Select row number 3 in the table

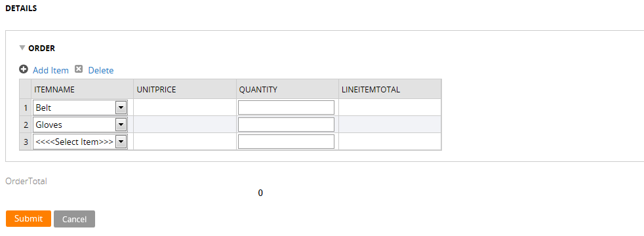pyautogui.click(x=26, y=142)
